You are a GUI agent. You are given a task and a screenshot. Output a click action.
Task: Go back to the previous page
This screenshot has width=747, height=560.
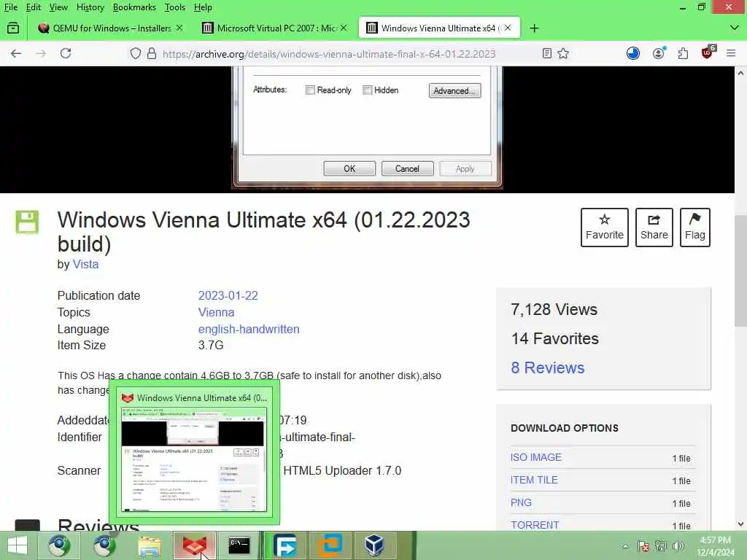click(x=16, y=53)
